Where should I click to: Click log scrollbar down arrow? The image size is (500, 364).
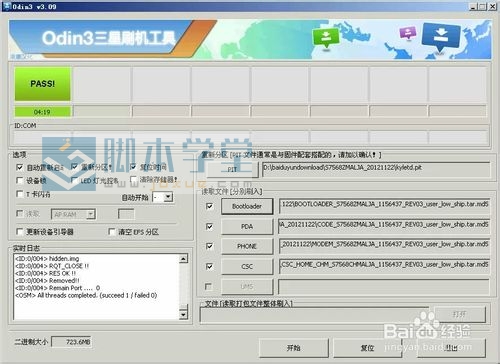[x=183, y=314]
